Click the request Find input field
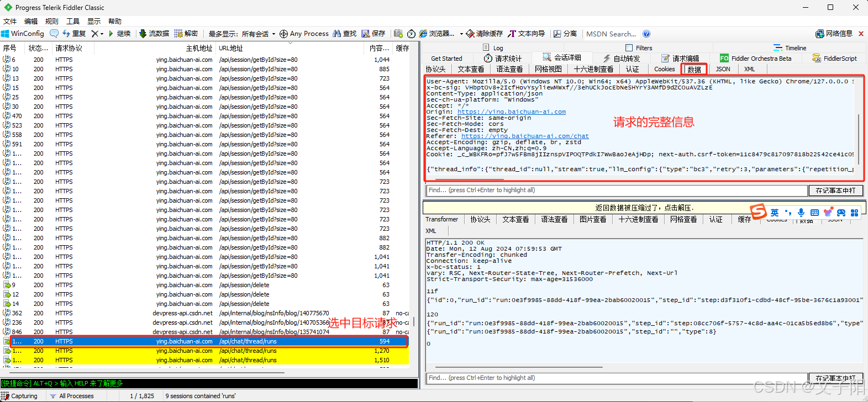Image resolution: width=868 pixels, height=402 pixels. point(617,191)
